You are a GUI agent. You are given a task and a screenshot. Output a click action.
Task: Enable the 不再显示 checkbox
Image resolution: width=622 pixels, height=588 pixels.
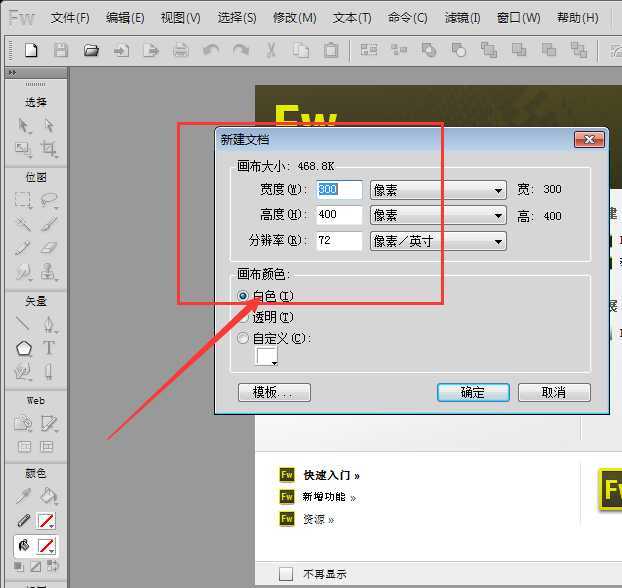coord(286,574)
